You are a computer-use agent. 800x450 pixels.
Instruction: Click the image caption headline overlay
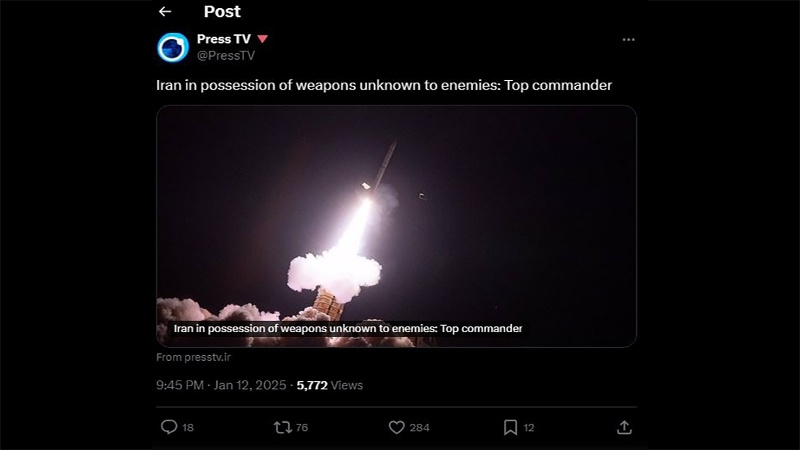point(347,329)
